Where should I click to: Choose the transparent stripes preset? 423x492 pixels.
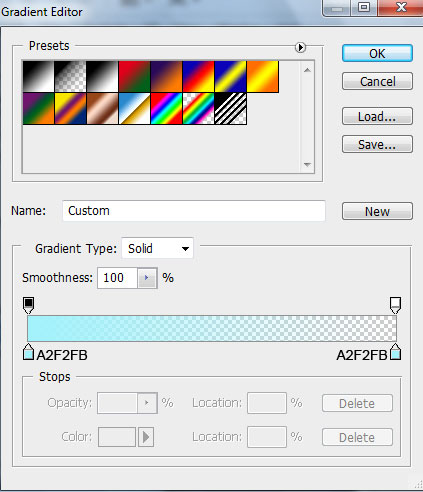tap(230, 109)
